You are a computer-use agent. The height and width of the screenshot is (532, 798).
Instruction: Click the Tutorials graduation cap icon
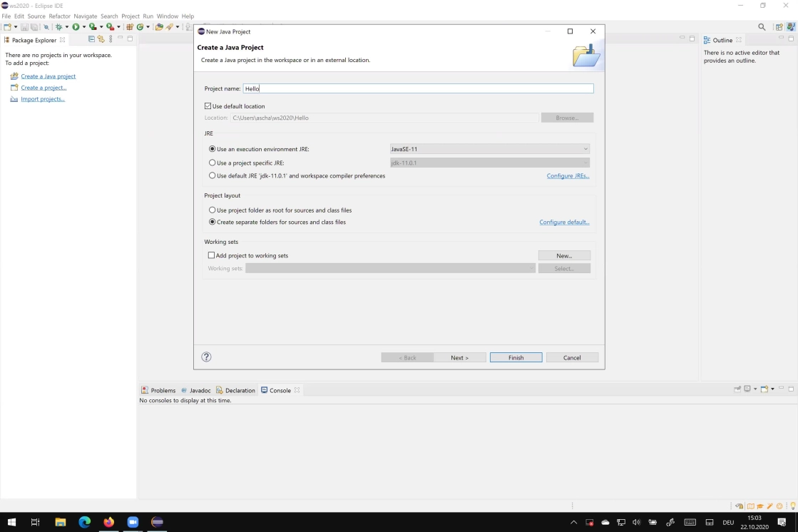[760, 506]
